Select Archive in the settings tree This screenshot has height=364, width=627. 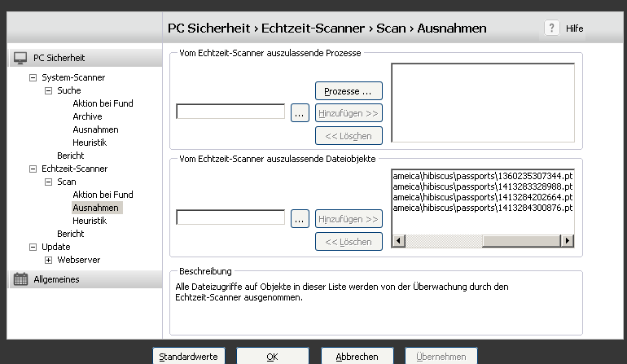coord(87,116)
